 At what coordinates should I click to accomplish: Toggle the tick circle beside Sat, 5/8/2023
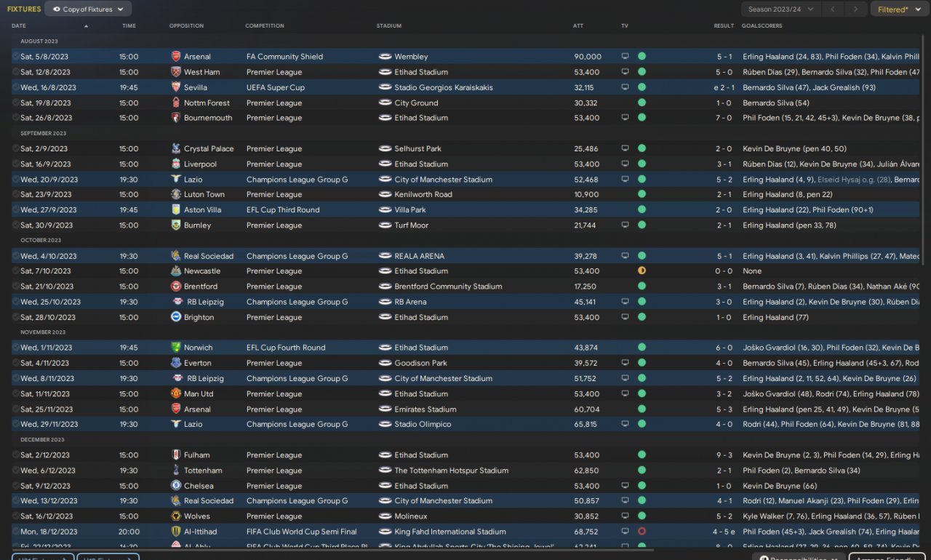[x=16, y=57]
